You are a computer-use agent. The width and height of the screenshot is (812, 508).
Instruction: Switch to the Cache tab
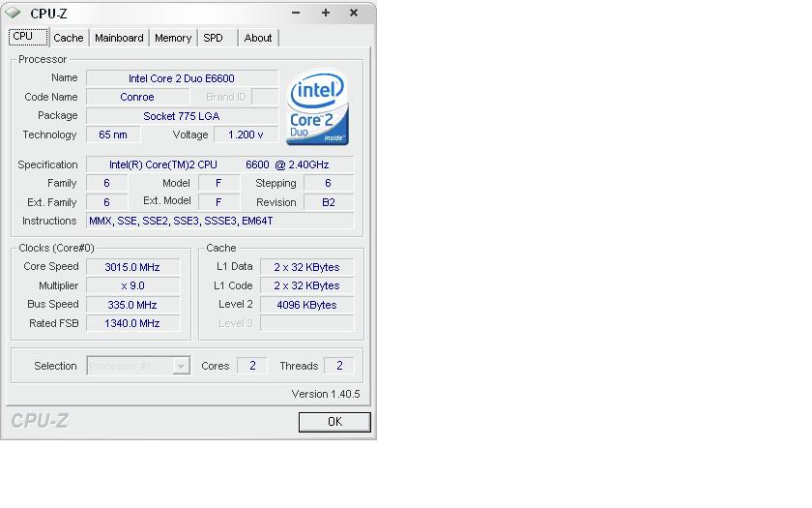(x=69, y=38)
